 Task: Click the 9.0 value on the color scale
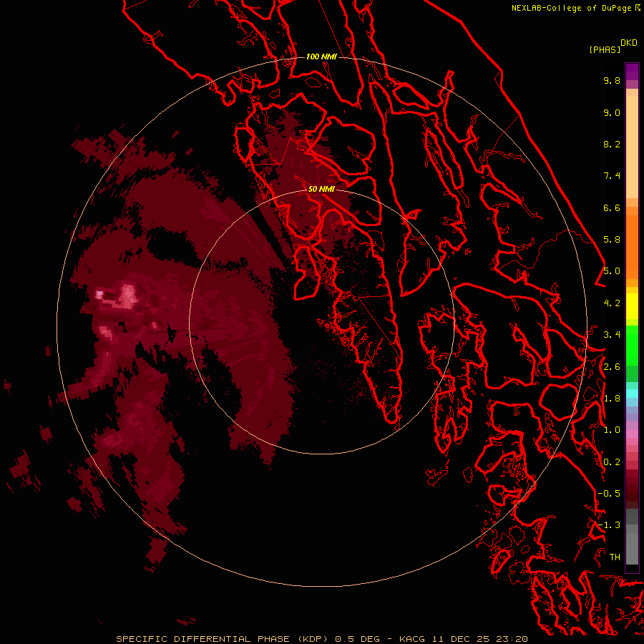612,112
